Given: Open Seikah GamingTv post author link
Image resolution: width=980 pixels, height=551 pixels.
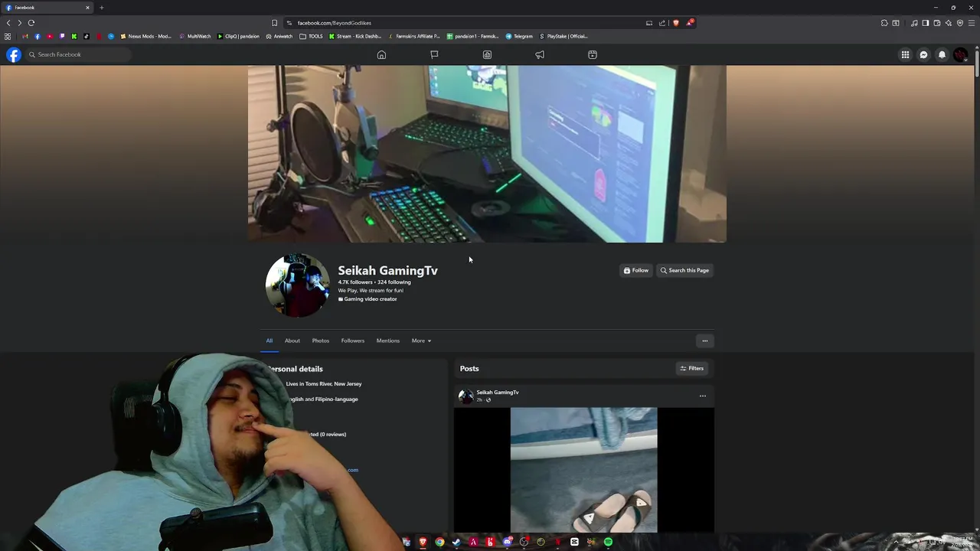Looking at the screenshot, I should (x=498, y=393).
